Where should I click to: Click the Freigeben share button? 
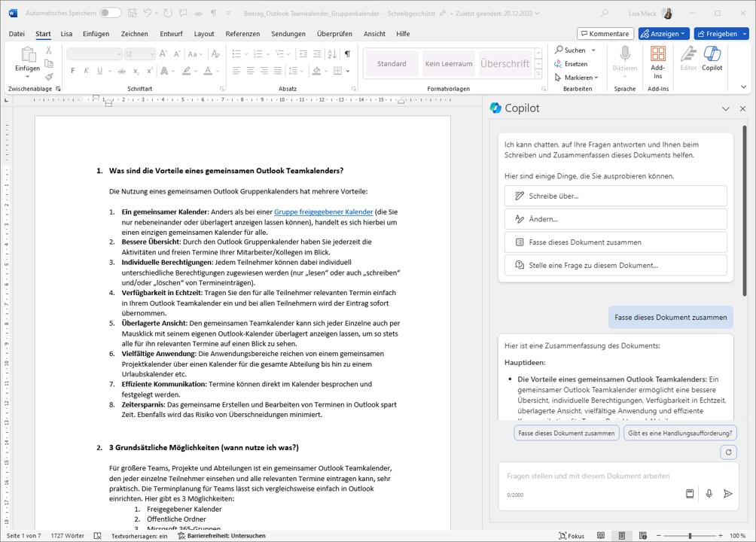(718, 34)
